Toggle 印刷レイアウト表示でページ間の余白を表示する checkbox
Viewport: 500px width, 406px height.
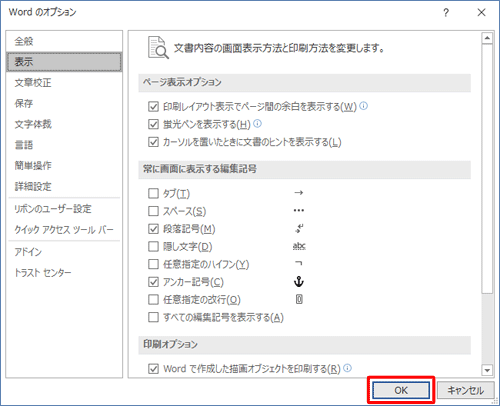tap(153, 107)
